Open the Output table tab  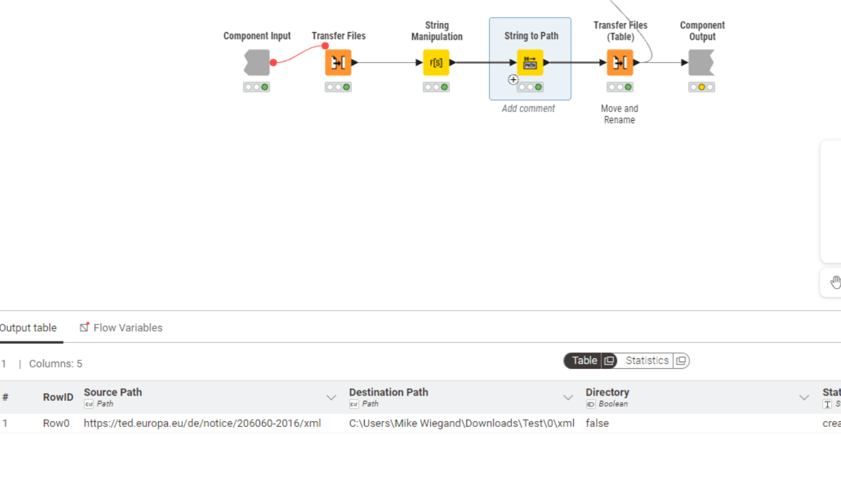tap(28, 328)
